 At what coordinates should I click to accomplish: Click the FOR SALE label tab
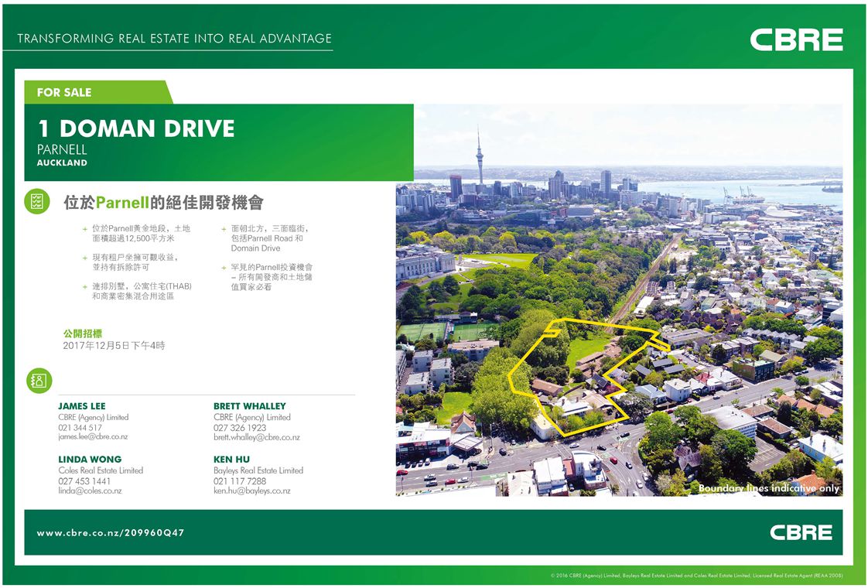point(98,93)
